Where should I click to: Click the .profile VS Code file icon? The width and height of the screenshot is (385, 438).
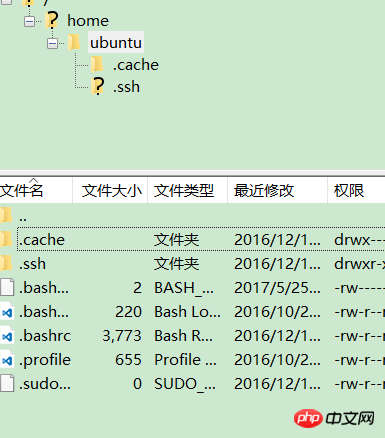pyautogui.click(x=7, y=360)
